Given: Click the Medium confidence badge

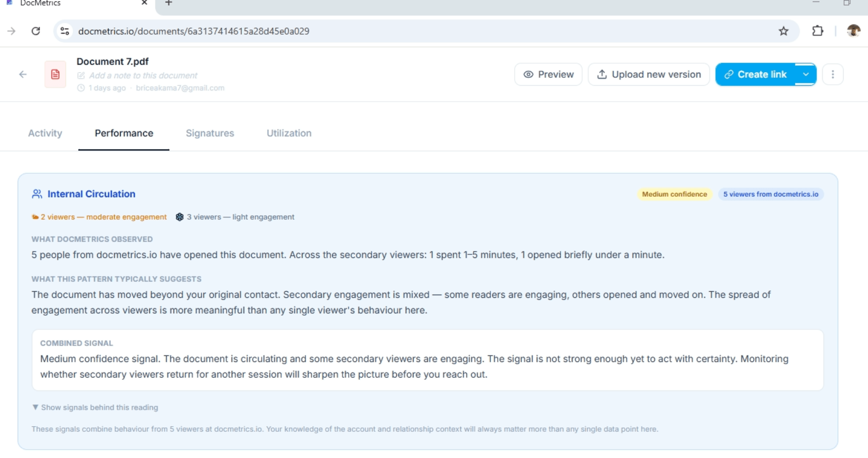Looking at the screenshot, I should click(674, 194).
